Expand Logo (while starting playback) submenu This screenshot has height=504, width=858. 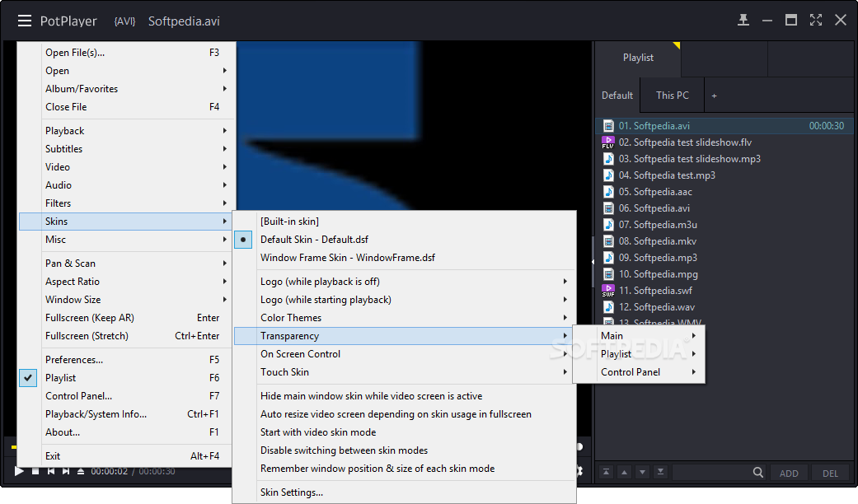405,300
